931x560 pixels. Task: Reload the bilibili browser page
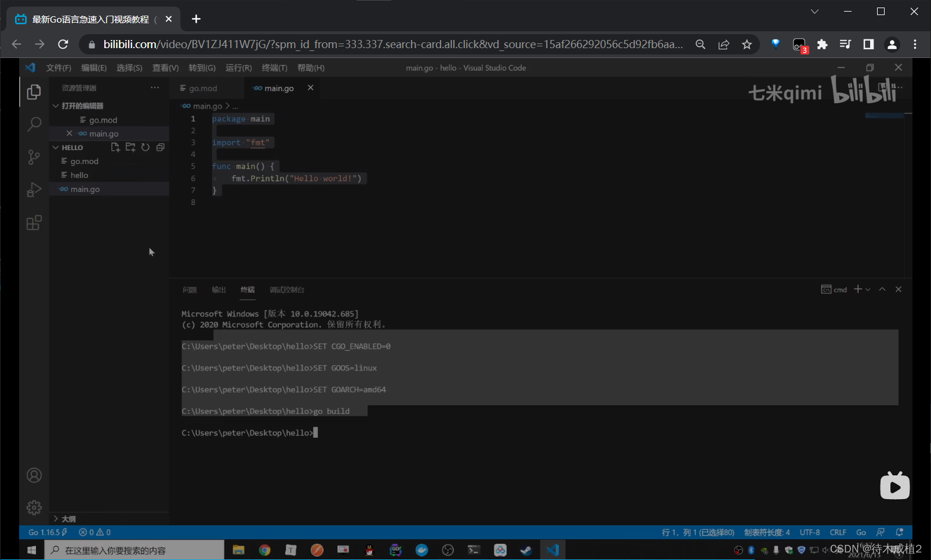click(63, 44)
